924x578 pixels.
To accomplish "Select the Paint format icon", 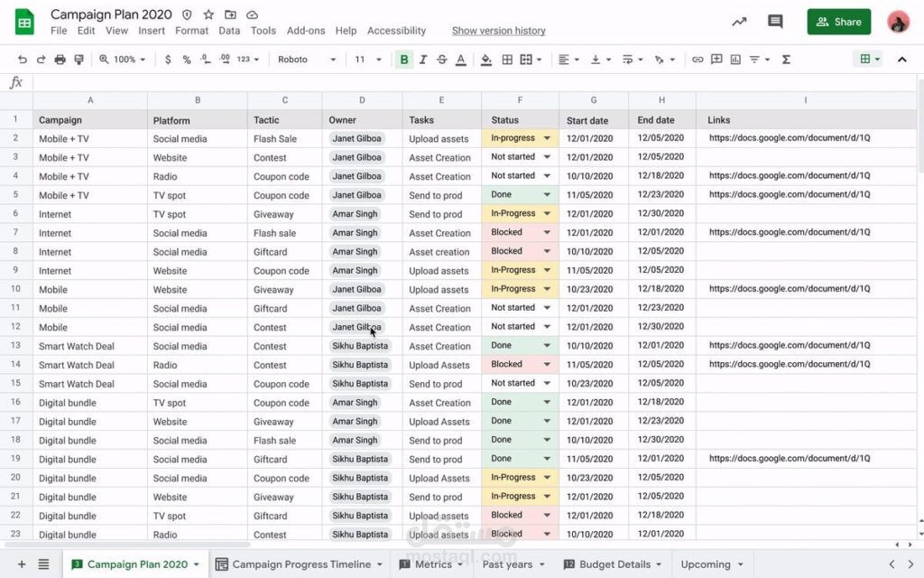I will point(79,60).
